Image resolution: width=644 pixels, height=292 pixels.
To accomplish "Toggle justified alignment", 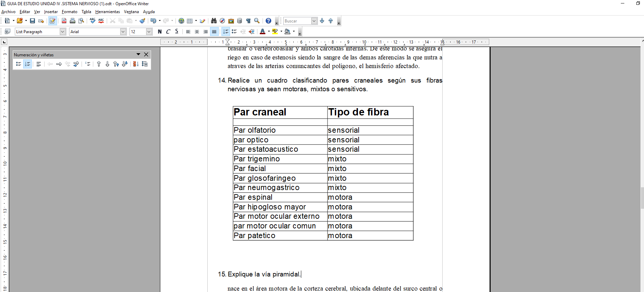I will click(214, 32).
